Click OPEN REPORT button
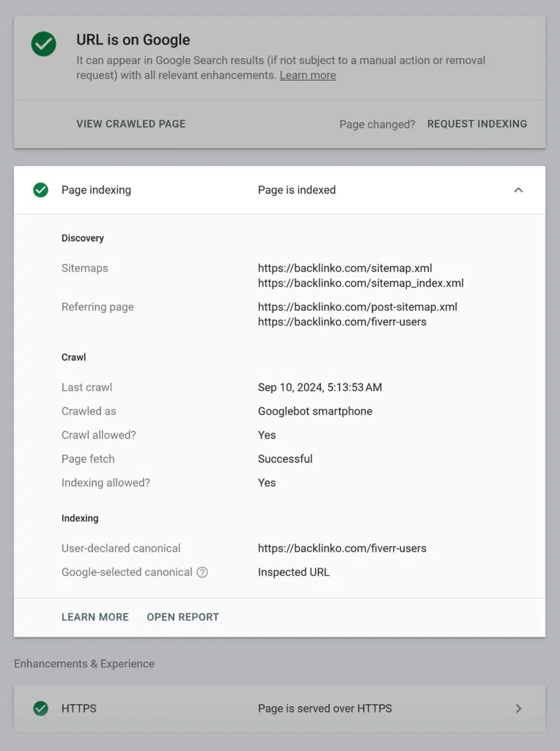This screenshot has width=560, height=751. [183, 617]
